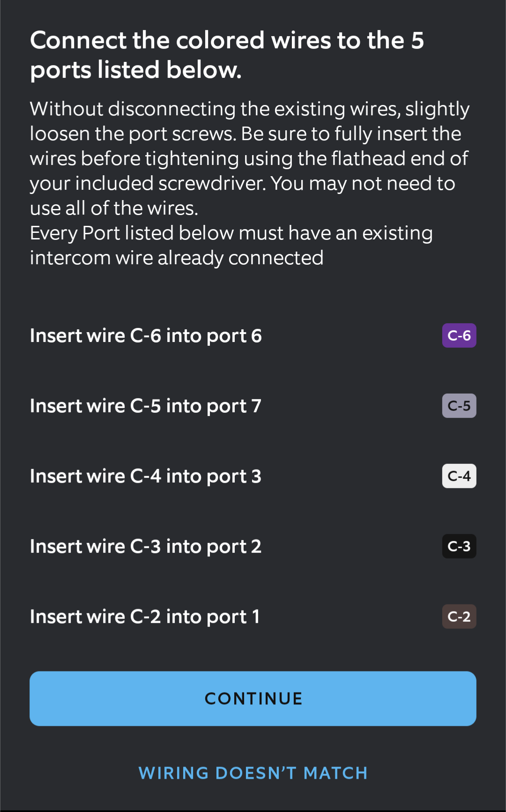The height and width of the screenshot is (812, 506).
Task: Open the WIRING DOESN'T MATCH link
Action: click(253, 773)
